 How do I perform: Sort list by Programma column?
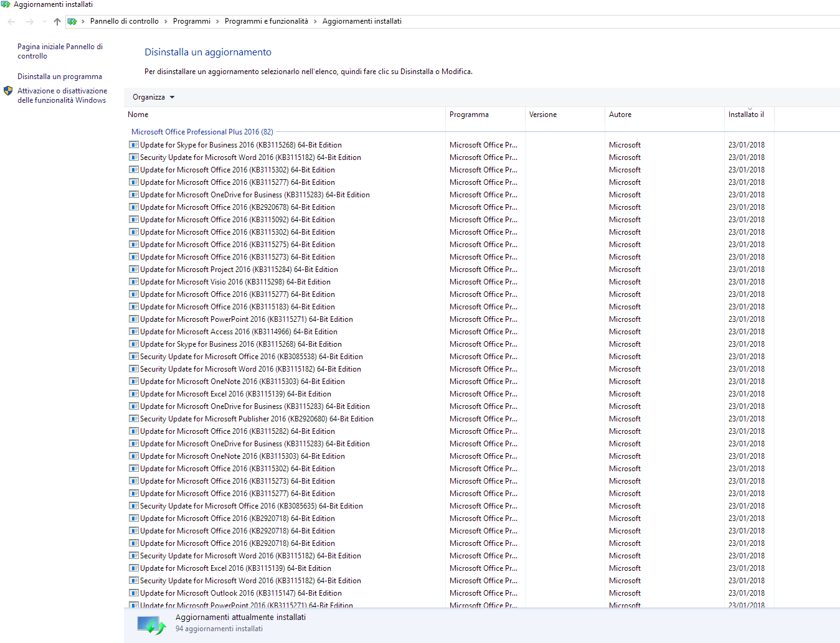485,115
